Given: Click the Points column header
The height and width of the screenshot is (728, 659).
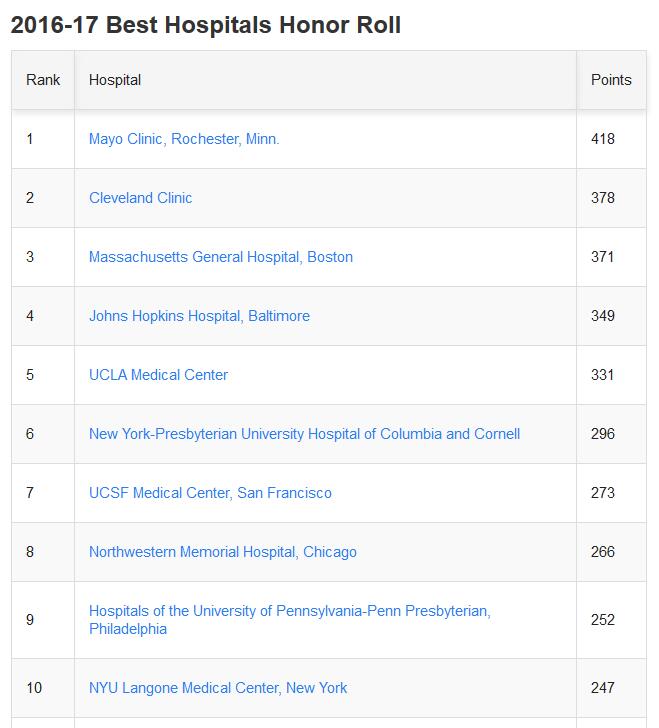Looking at the screenshot, I should point(611,80).
